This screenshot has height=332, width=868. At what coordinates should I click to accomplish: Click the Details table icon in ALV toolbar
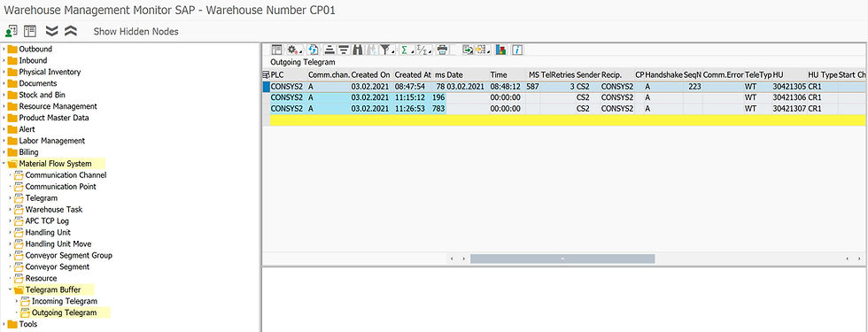tap(276, 50)
